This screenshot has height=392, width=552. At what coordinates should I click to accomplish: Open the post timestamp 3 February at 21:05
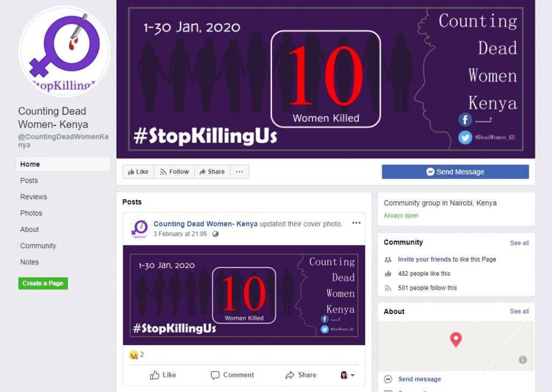point(180,234)
